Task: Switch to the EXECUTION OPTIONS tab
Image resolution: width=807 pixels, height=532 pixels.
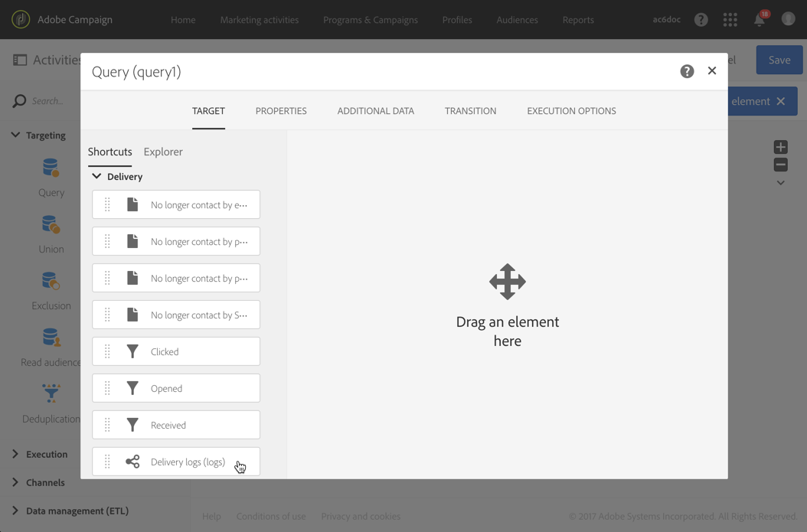Action: 571,111
